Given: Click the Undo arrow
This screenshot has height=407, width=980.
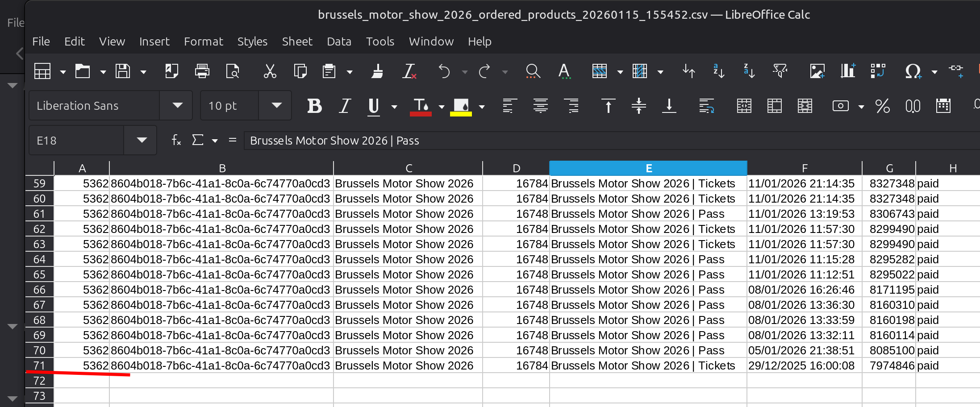Looking at the screenshot, I should (x=444, y=71).
